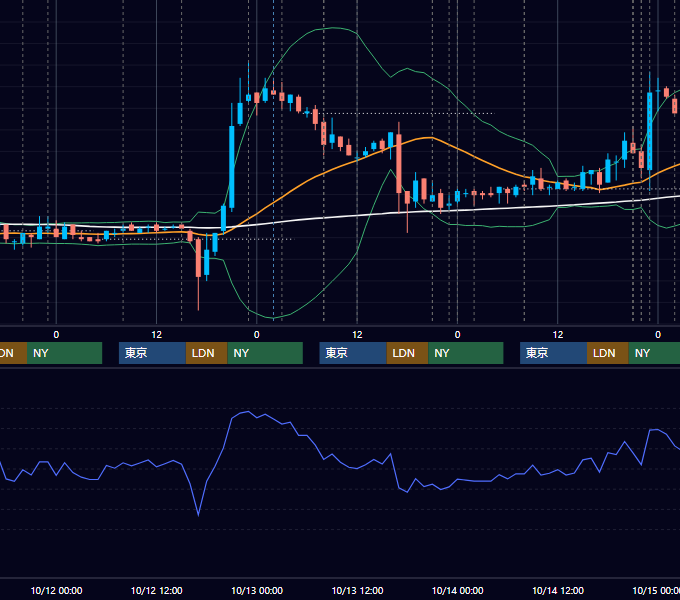The height and width of the screenshot is (600, 680).
Task: Click the long-wick red candle at the 10/12 low
Action: click(x=198, y=258)
